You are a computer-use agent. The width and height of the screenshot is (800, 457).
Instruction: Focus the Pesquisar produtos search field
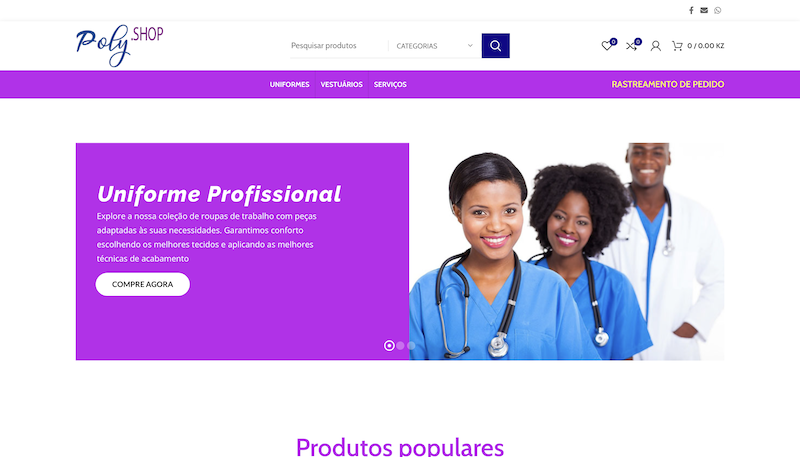click(339, 46)
